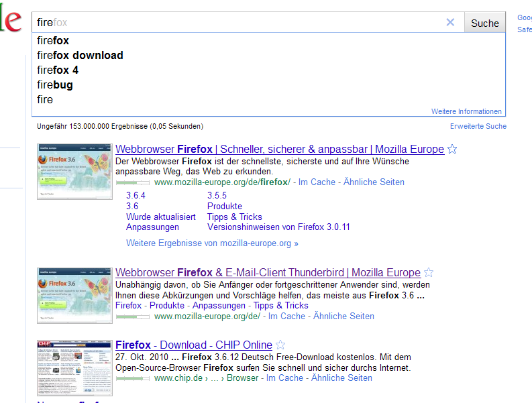Open 'Versionshinweisen von Firefox 3.0.11' sitelink

278,227
